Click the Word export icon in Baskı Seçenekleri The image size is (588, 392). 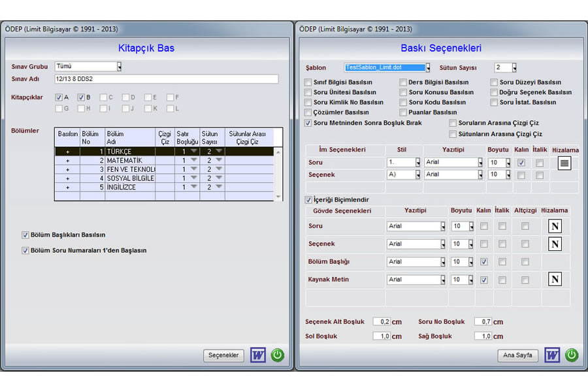pyautogui.click(x=553, y=355)
